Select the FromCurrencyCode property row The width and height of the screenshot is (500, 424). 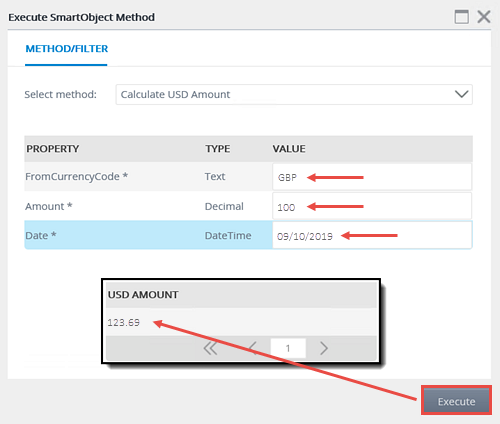(x=248, y=177)
